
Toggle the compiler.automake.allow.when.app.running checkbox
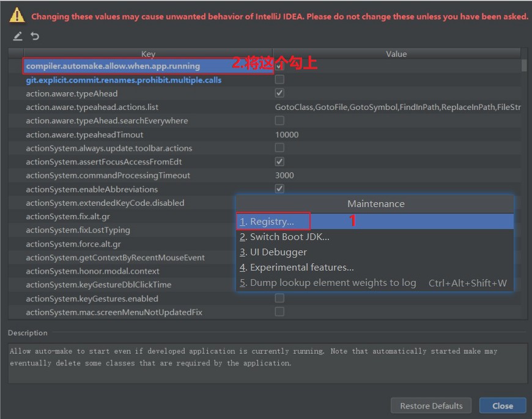coord(279,66)
